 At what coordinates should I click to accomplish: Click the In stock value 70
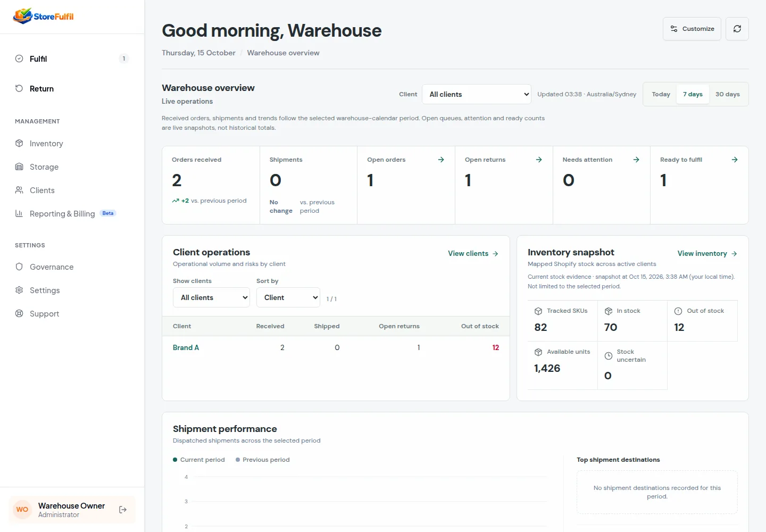[611, 327]
